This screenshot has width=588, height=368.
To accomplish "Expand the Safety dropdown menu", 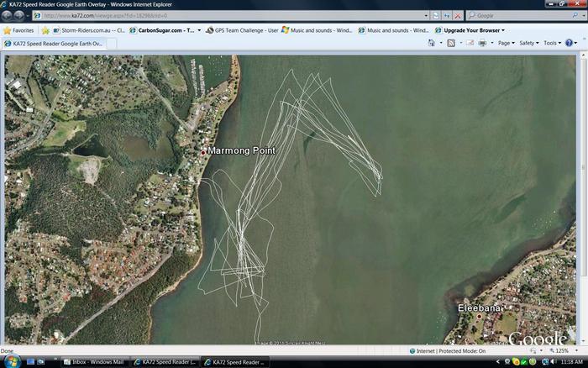I will [528, 43].
